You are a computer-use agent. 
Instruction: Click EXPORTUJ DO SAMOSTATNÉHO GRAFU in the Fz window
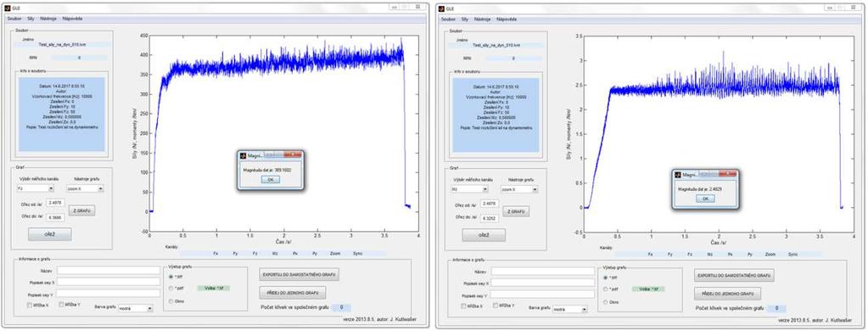(300, 274)
